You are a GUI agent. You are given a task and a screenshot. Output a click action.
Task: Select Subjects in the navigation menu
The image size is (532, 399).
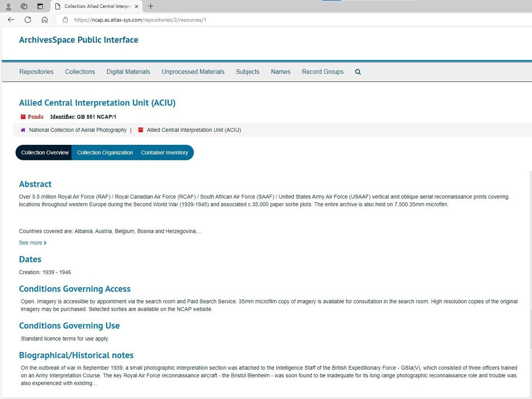pos(248,72)
